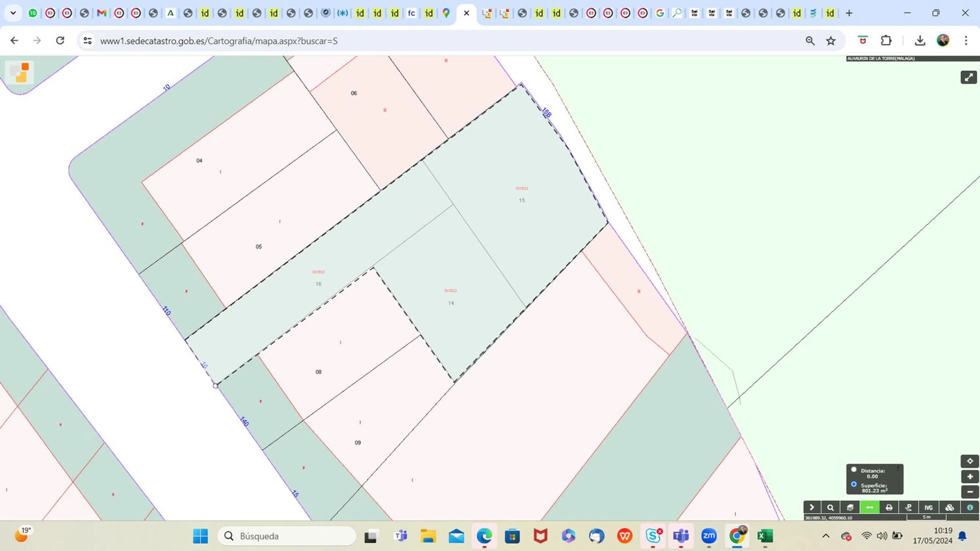This screenshot has width=980, height=551.
Task: Expand the map to full screen
Action: [969, 77]
